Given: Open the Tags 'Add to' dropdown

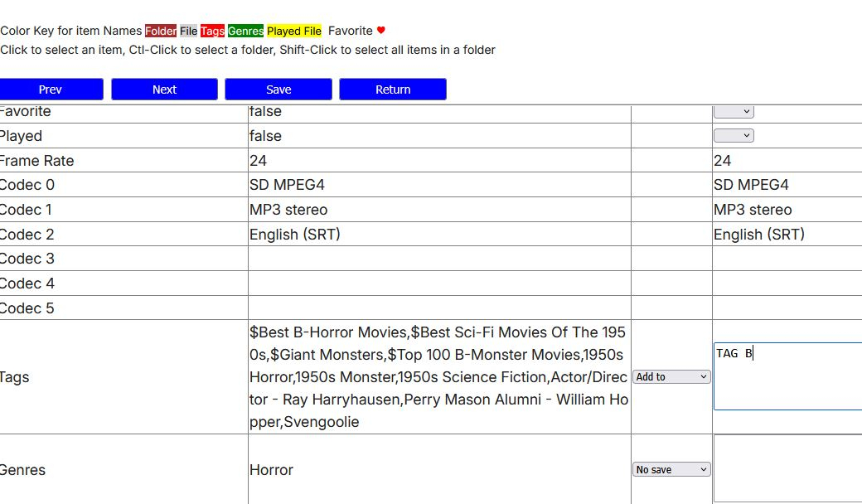Looking at the screenshot, I should [x=671, y=376].
